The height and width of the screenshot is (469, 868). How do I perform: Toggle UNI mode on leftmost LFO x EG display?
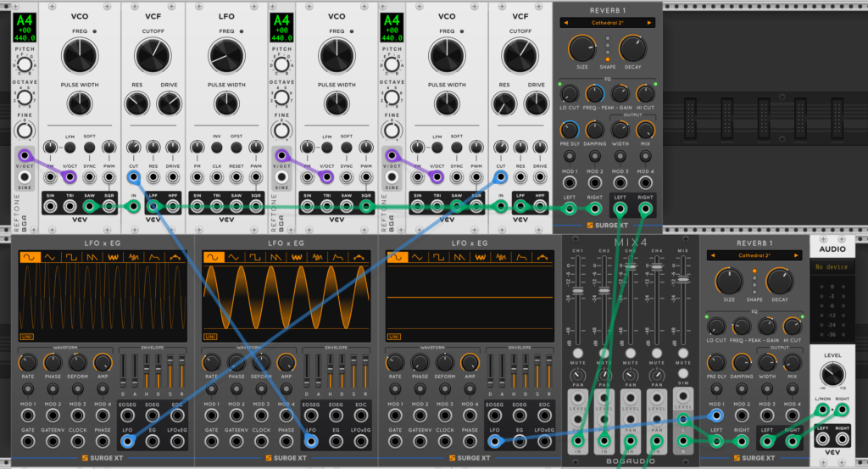pos(26,337)
